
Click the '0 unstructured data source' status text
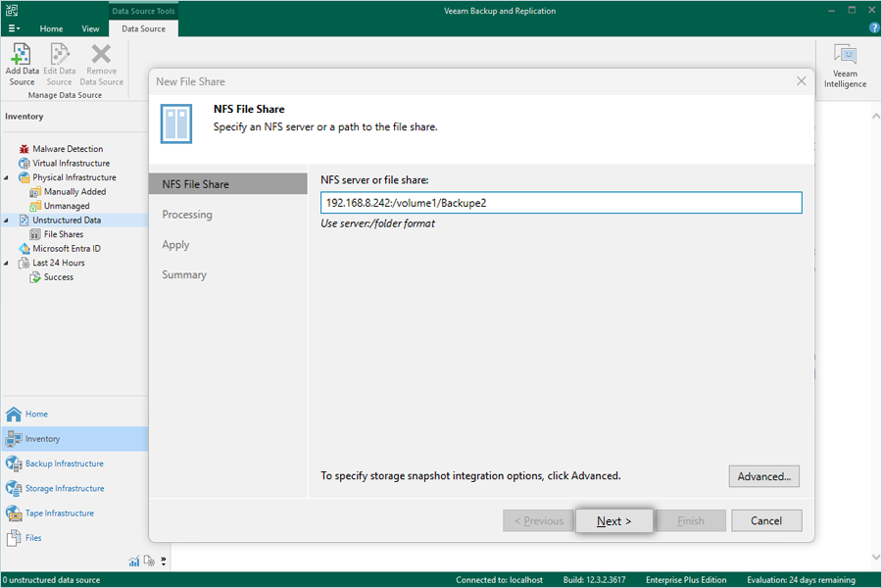coord(51,580)
